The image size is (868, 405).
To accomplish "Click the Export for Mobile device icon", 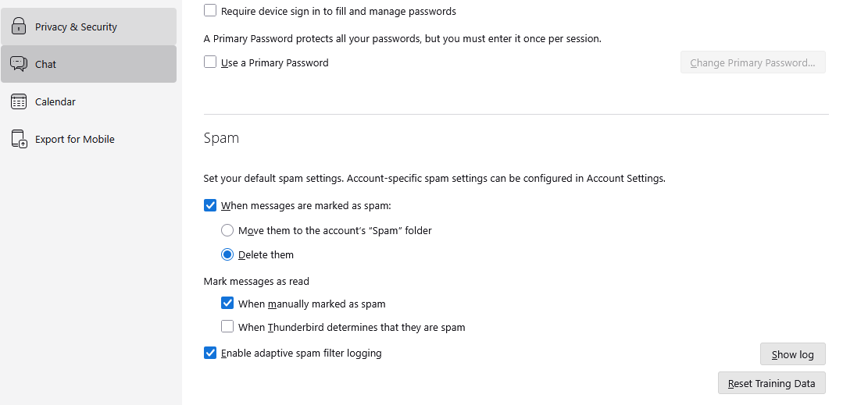I will [x=19, y=139].
